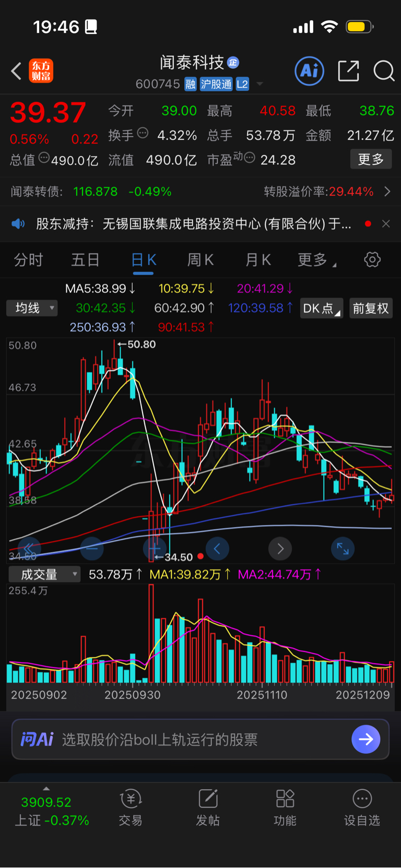The image size is (401, 868).
Task: Switch to the 五日 tab
Action: (85, 259)
